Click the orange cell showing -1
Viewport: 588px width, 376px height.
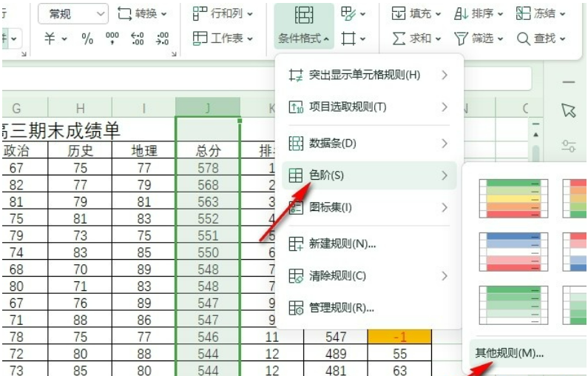tap(399, 337)
